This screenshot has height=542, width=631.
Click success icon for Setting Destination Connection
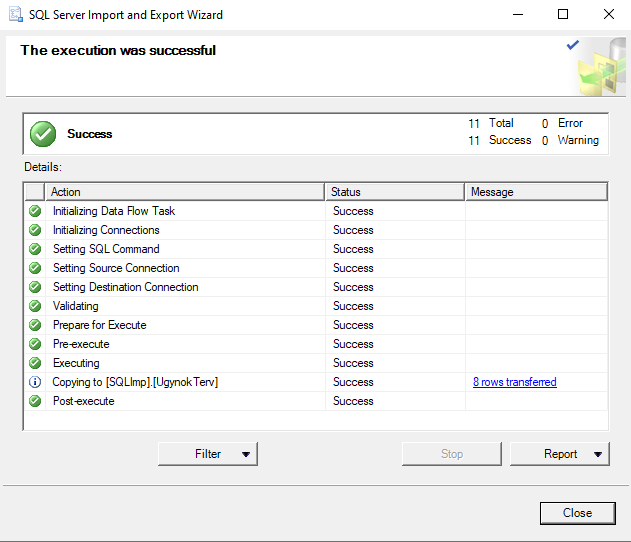[35, 287]
